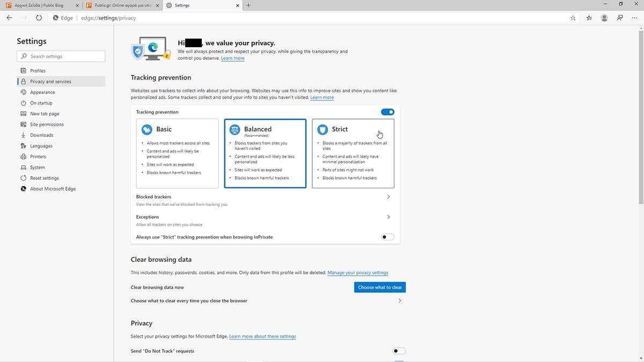The height and width of the screenshot is (362, 644).
Task: Open the favorites list icon
Action: [x=589, y=18]
